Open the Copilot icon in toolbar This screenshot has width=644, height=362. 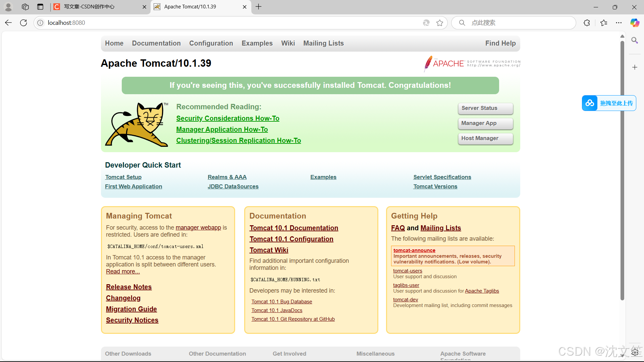coord(635,23)
